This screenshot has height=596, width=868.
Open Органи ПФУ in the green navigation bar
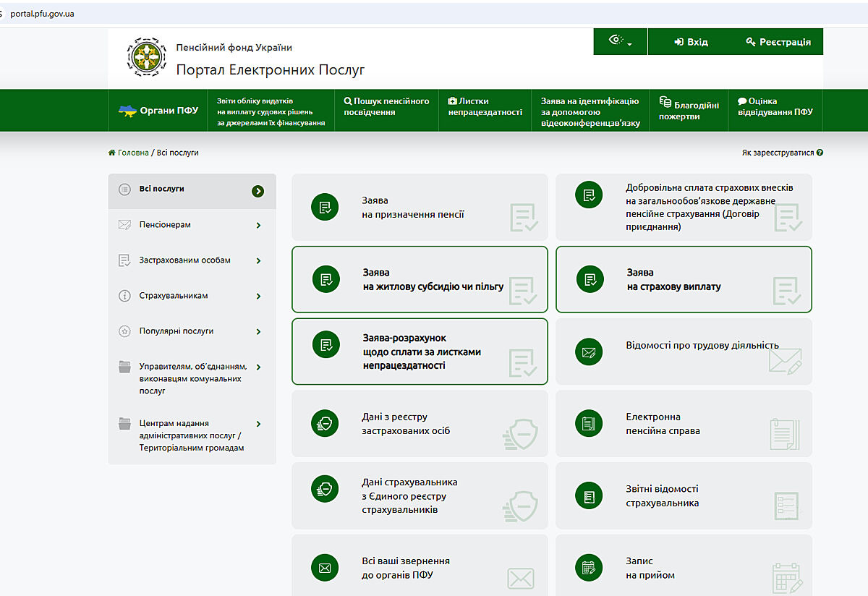pyautogui.click(x=158, y=111)
